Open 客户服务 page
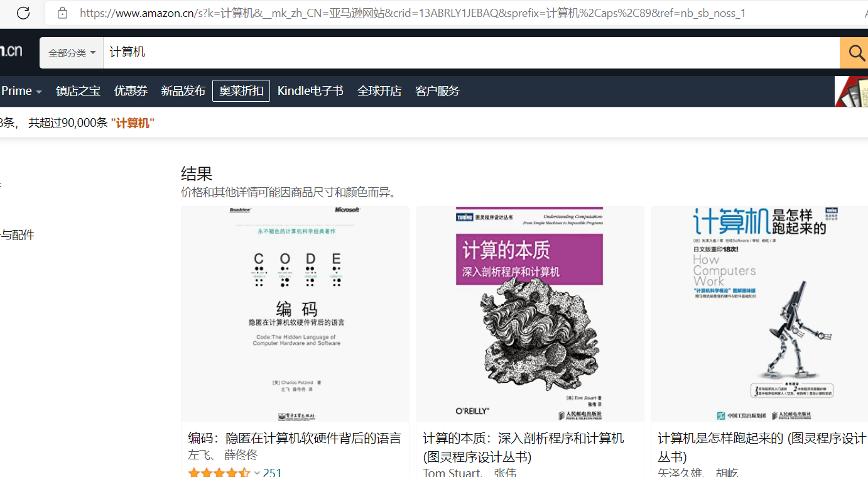Image resolution: width=868 pixels, height=477 pixels. [437, 90]
